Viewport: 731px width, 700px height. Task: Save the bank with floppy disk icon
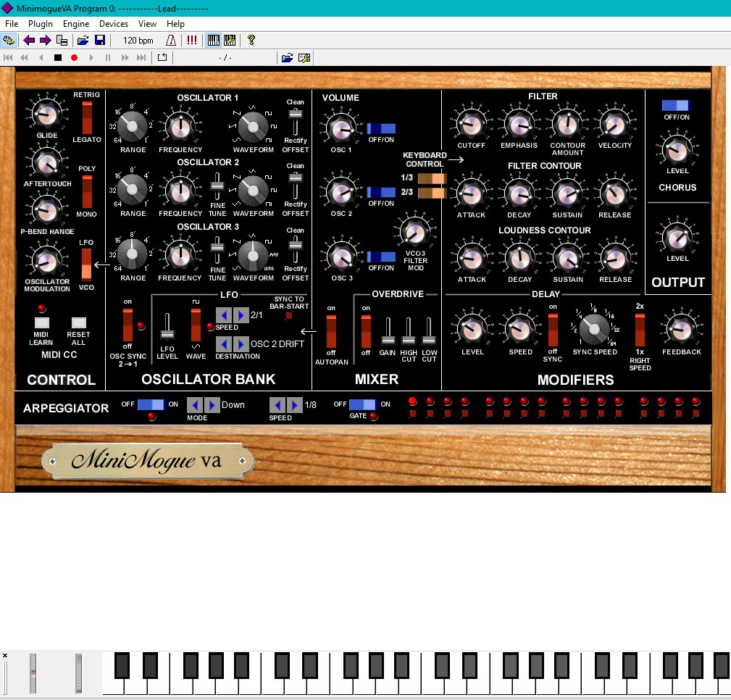[100, 40]
